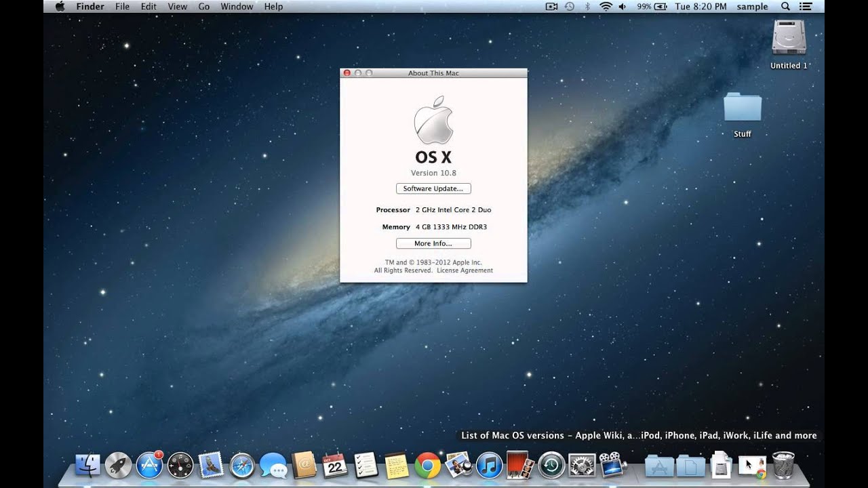
Task: Open the Window menu
Action: (x=237, y=6)
